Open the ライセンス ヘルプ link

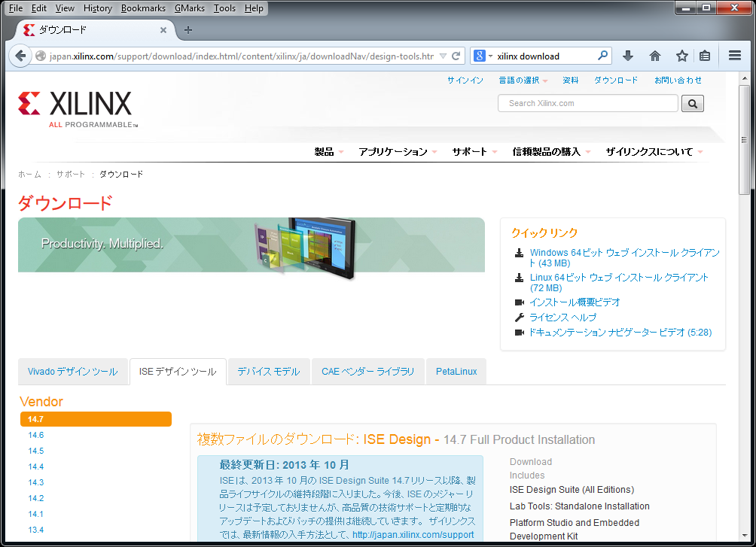562,317
